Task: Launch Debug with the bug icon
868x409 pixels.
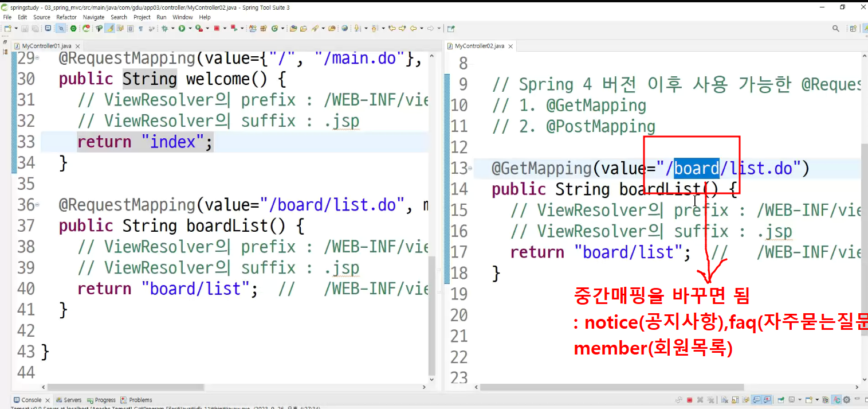Action: click(164, 28)
